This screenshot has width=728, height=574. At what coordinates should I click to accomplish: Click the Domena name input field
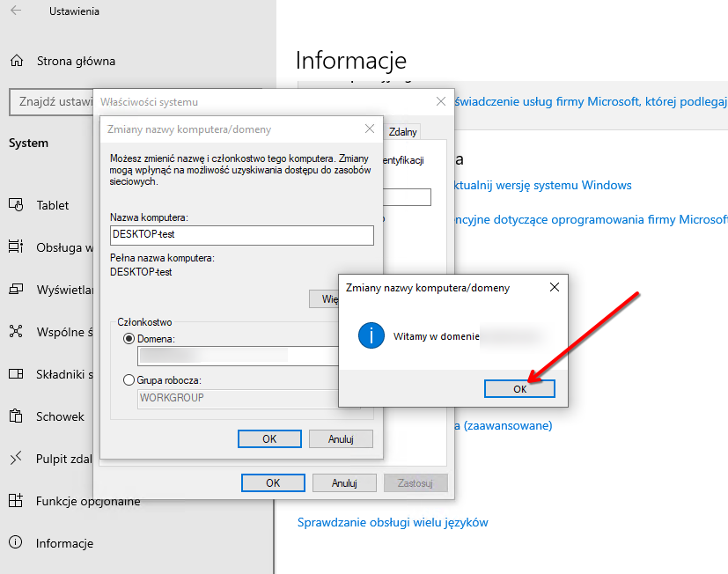(238, 355)
